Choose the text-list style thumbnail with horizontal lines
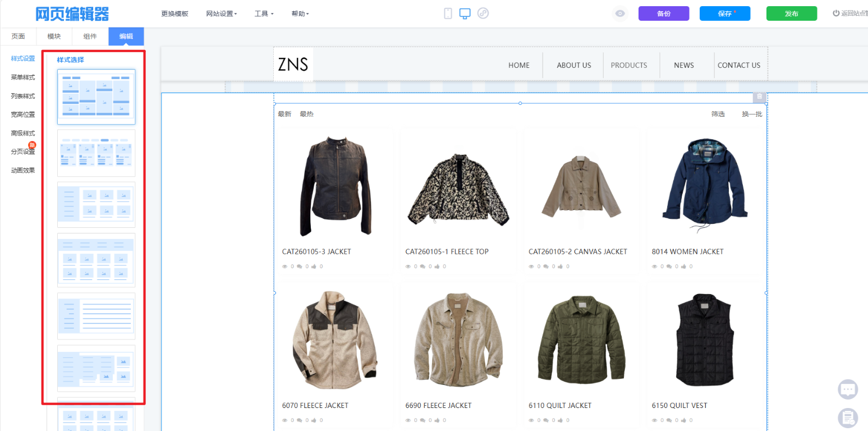 tap(96, 316)
